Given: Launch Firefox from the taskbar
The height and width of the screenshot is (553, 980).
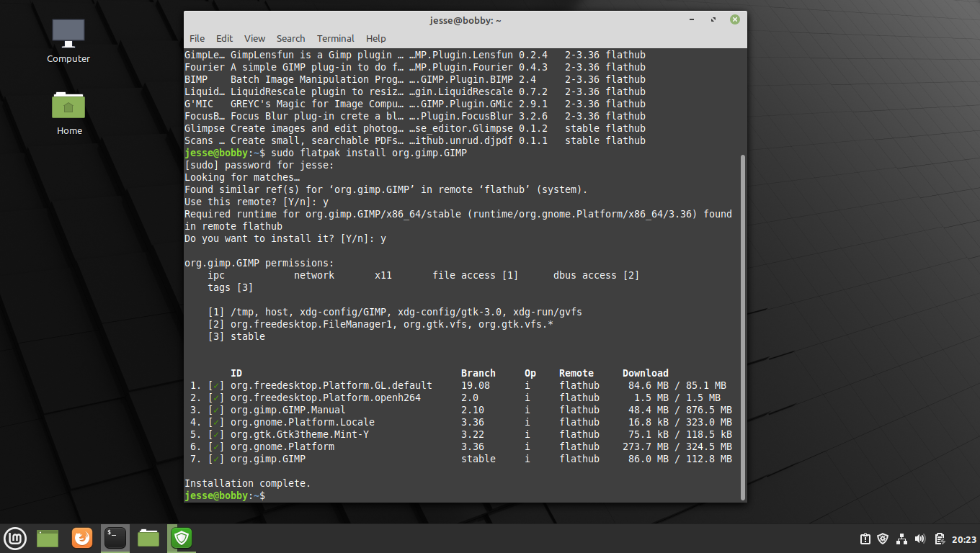Looking at the screenshot, I should tap(82, 538).
